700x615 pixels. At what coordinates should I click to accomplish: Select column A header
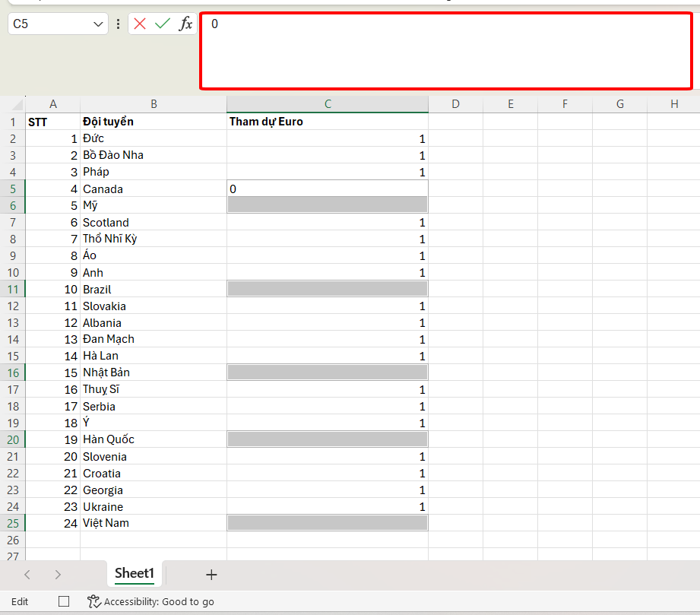[x=52, y=104]
